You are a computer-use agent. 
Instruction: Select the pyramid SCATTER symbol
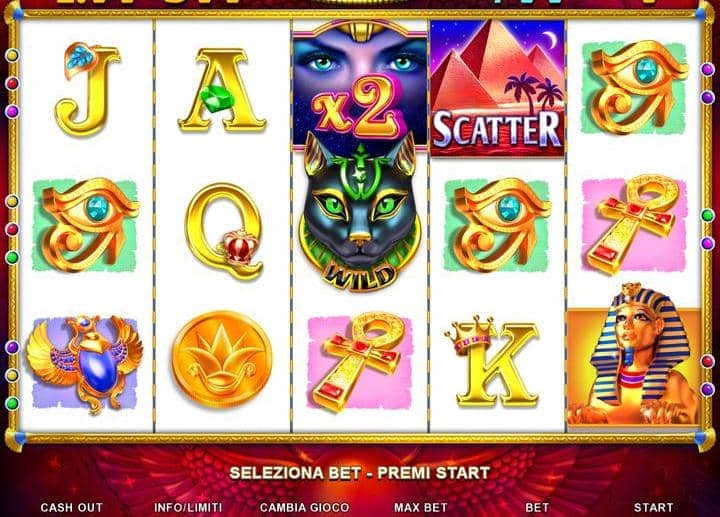pyautogui.click(x=497, y=88)
